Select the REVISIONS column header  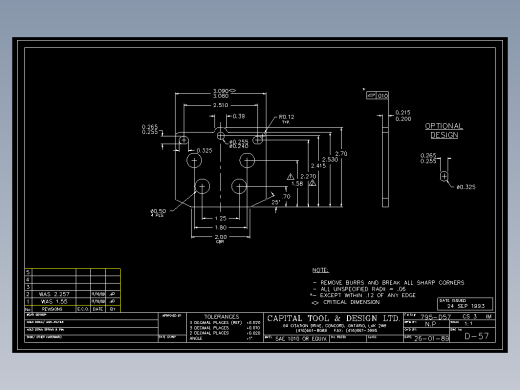(x=52, y=309)
